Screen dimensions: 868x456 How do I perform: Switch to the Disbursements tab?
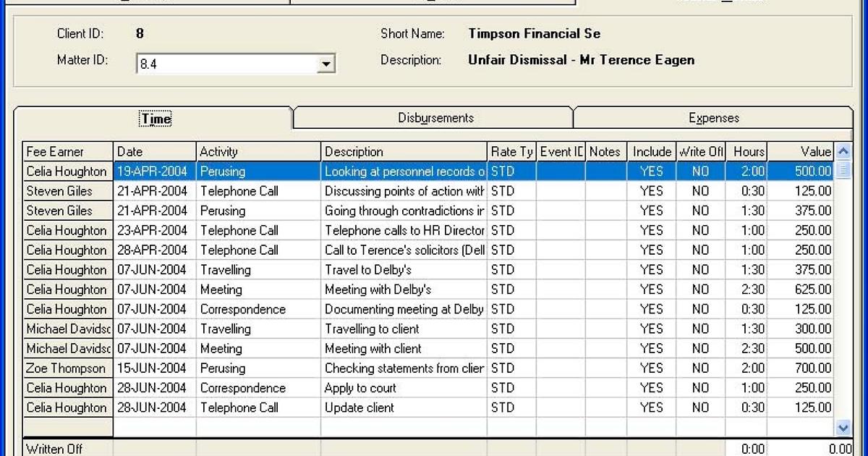(x=435, y=118)
